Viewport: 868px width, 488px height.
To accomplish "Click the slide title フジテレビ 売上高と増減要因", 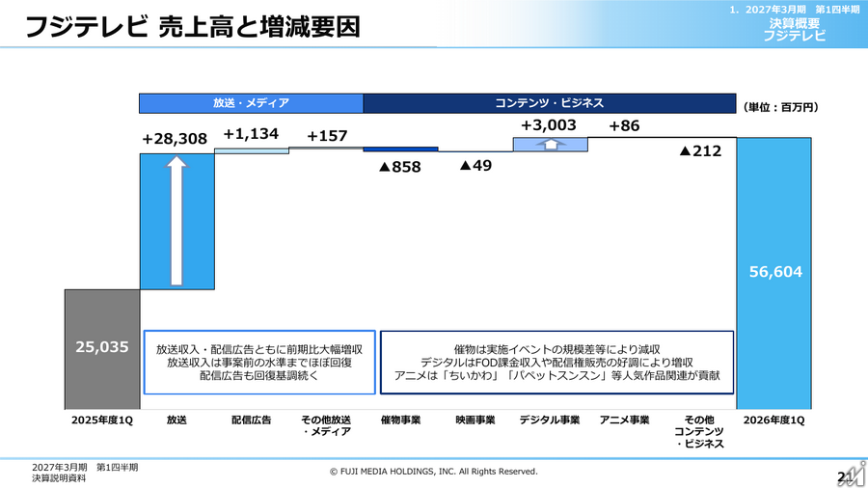I will click(x=193, y=27).
